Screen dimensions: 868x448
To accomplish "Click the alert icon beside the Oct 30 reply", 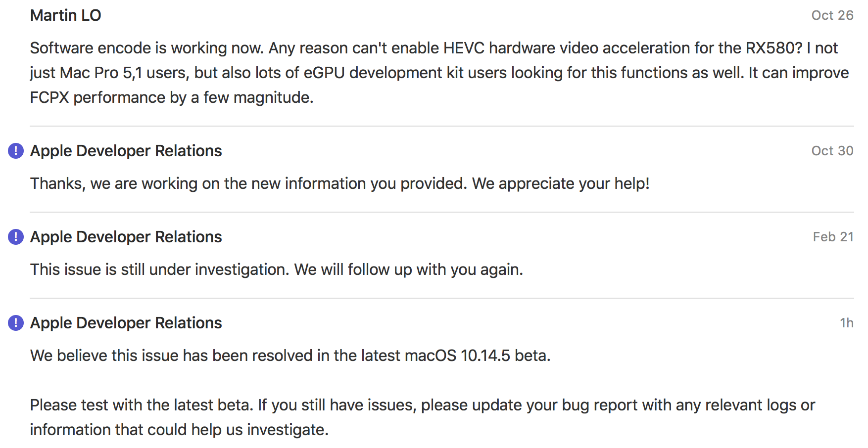I will pyautogui.click(x=16, y=151).
